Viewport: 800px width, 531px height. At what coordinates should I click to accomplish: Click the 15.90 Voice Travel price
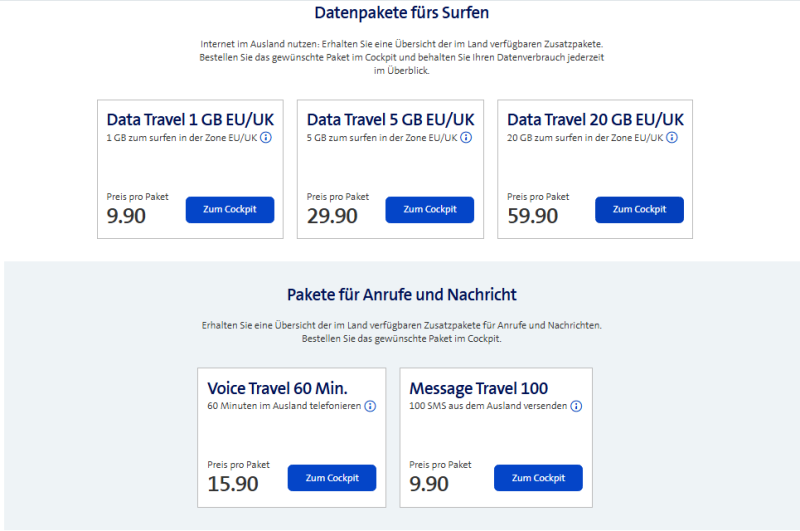[233, 484]
